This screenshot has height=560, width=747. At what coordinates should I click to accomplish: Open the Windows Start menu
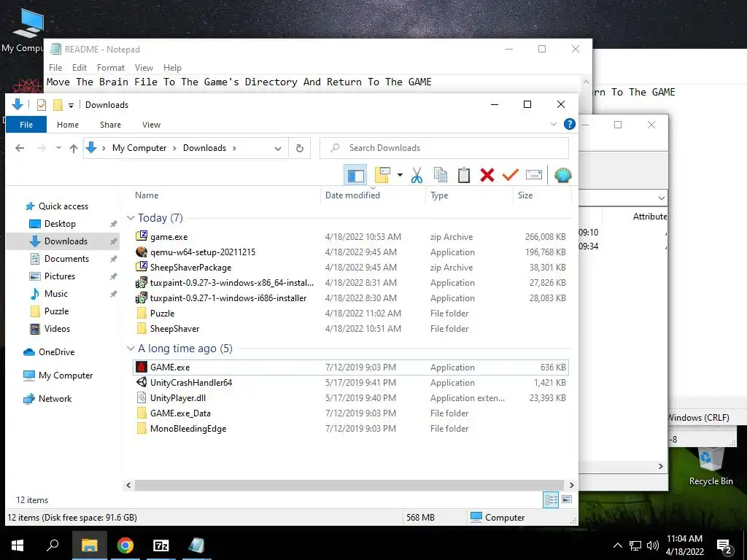[x=18, y=545]
